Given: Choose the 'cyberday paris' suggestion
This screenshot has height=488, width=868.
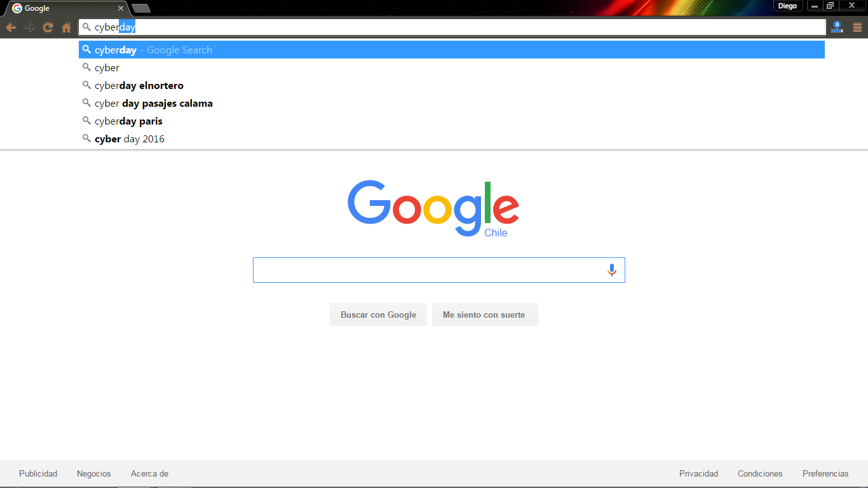Looking at the screenshot, I should pos(452,121).
